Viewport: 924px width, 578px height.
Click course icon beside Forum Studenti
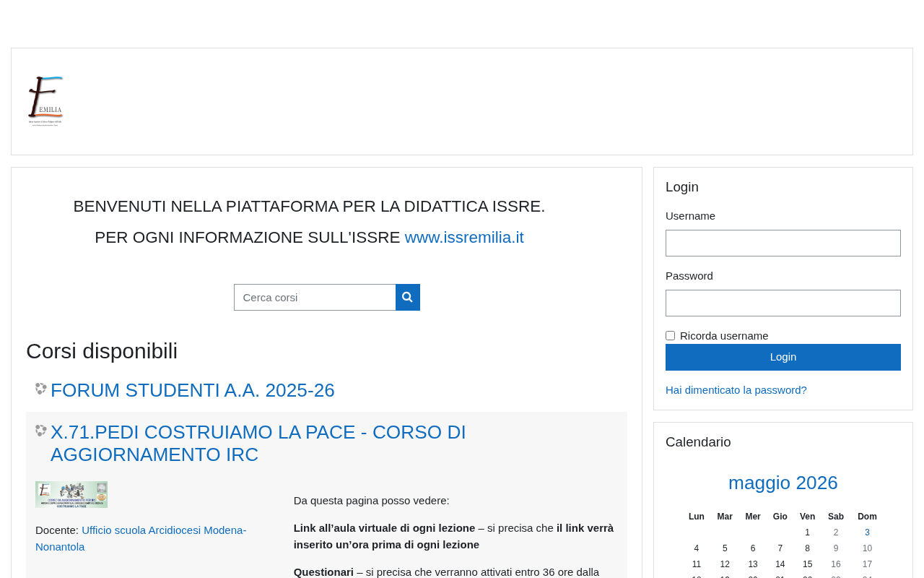tap(41, 389)
